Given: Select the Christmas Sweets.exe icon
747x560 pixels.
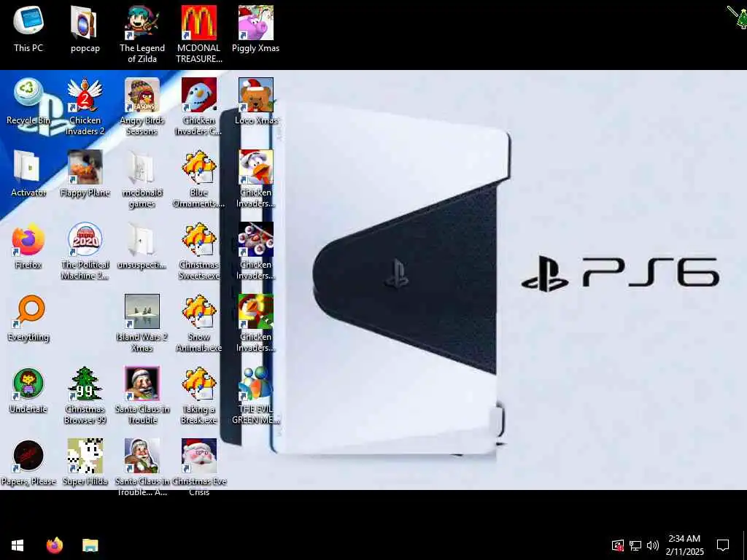Looking at the screenshot, I should 198,239.
